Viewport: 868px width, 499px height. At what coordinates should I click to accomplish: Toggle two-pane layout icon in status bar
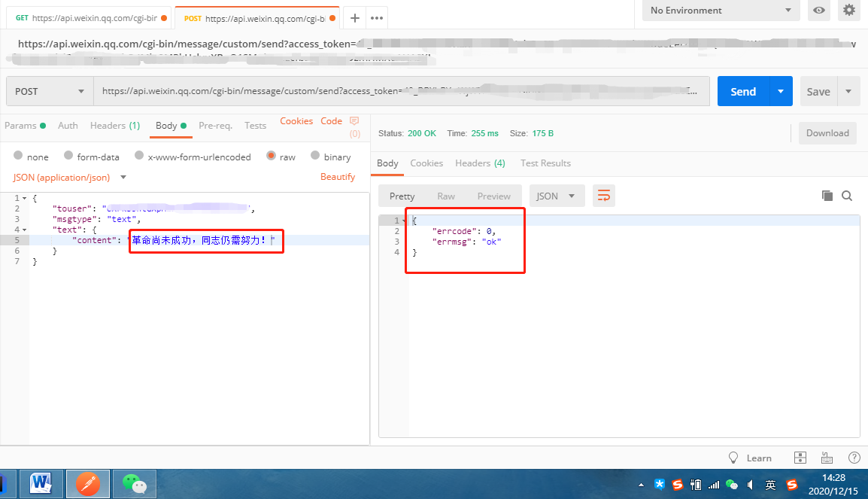(x=800, y=458)
